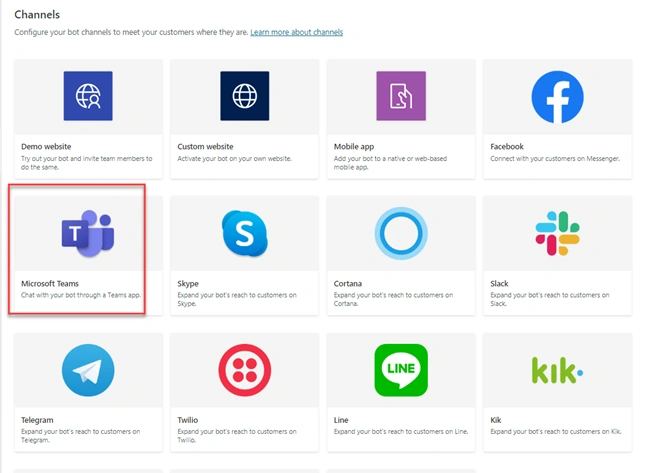Click the Twilio card description text

(x=237, y=436)
